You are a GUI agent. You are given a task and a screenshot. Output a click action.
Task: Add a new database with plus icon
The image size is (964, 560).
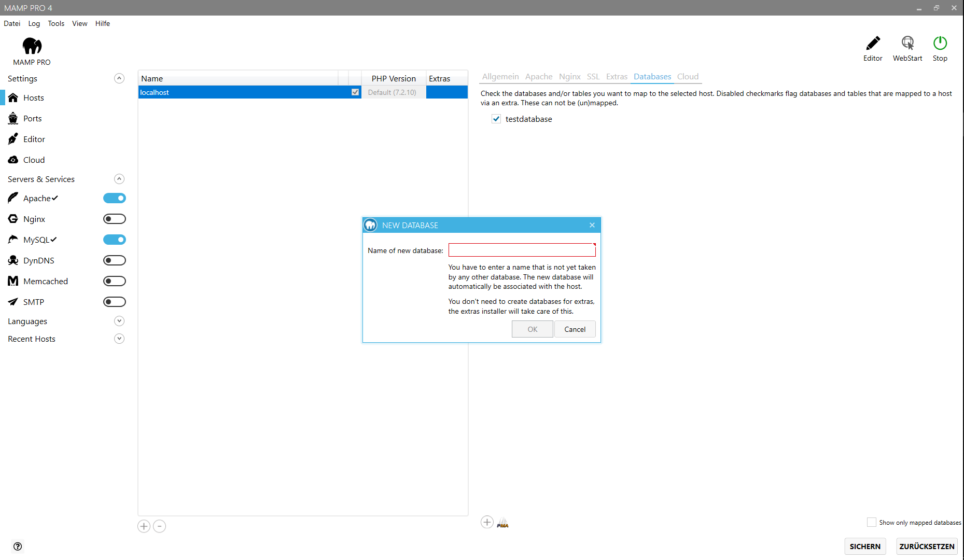pyautogui.click(x=487, y=522)
